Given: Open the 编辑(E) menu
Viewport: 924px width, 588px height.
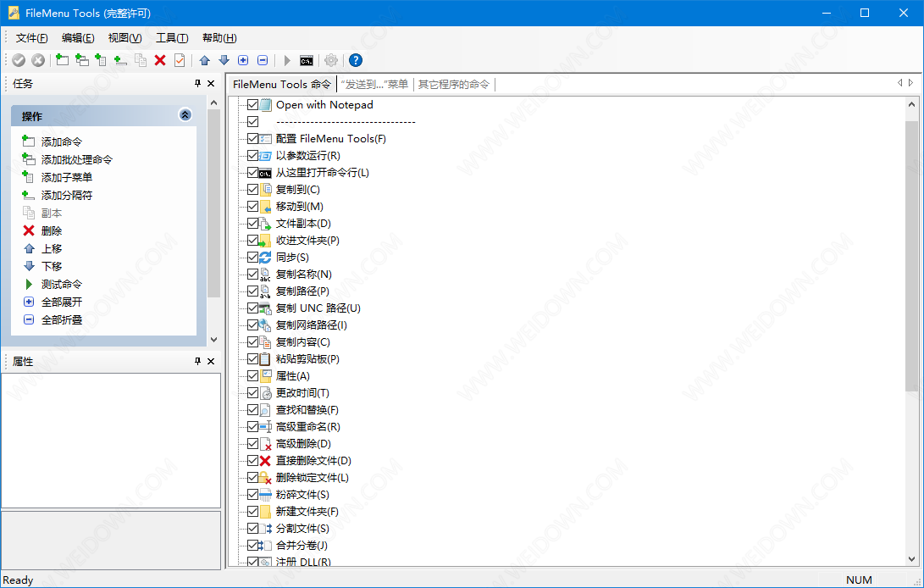Looking at the screenshot, I should [x=78, y=38].
